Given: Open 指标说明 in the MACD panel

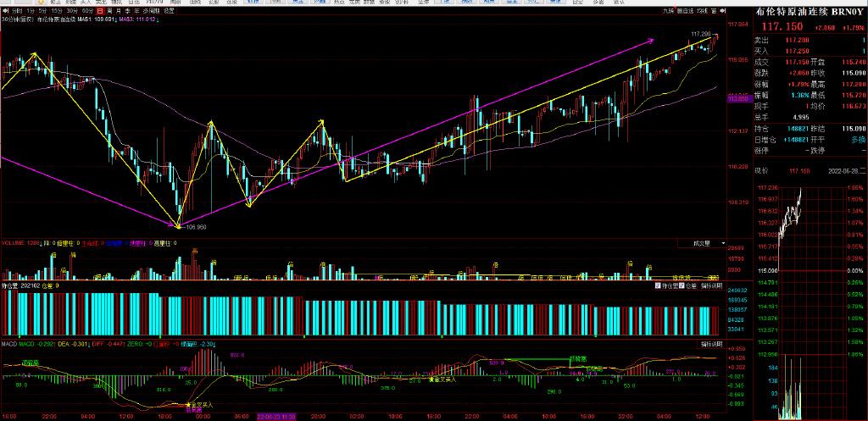Looking at the screenshot, I should [x=711, y=344].
